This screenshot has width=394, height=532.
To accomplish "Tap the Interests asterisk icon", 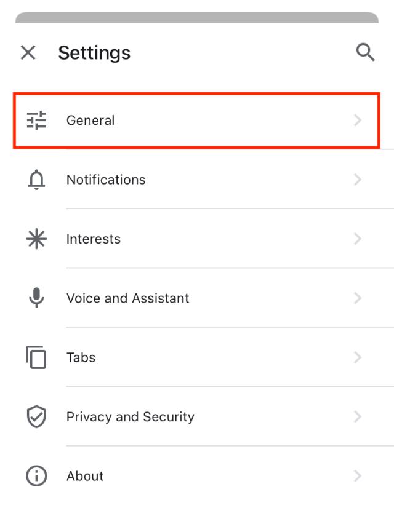I will 37,239.
